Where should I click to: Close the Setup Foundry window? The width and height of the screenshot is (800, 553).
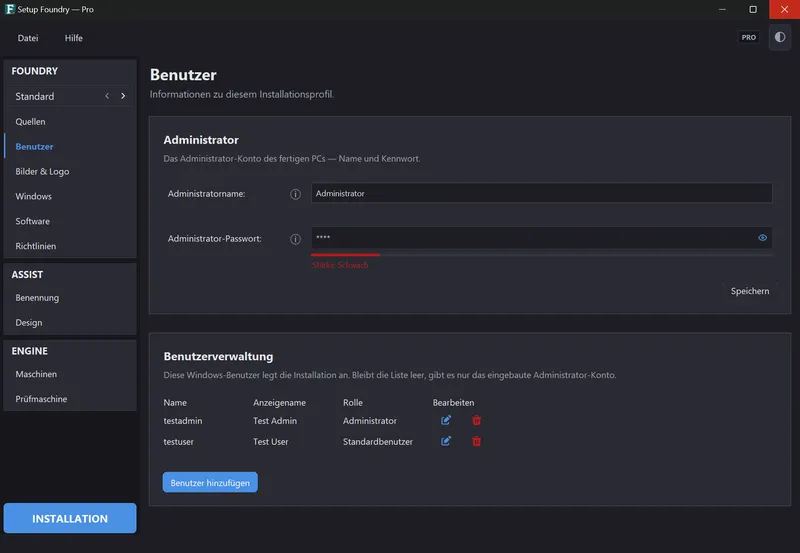tap(784, 9)
